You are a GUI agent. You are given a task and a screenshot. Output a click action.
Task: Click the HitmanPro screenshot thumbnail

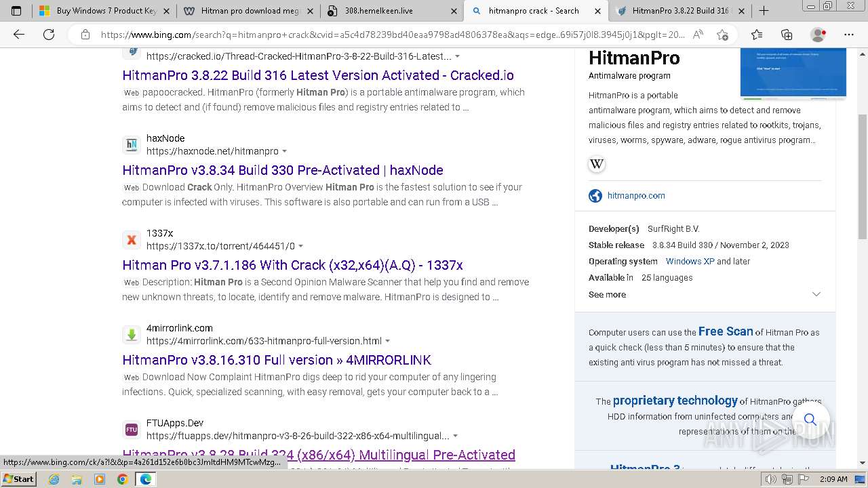793,73
